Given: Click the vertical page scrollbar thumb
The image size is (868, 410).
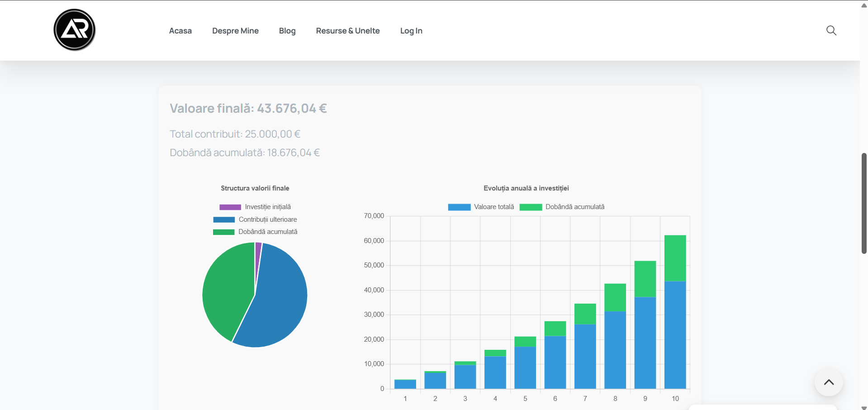Looking at the screenshot, I should click(x=864, y=203).
